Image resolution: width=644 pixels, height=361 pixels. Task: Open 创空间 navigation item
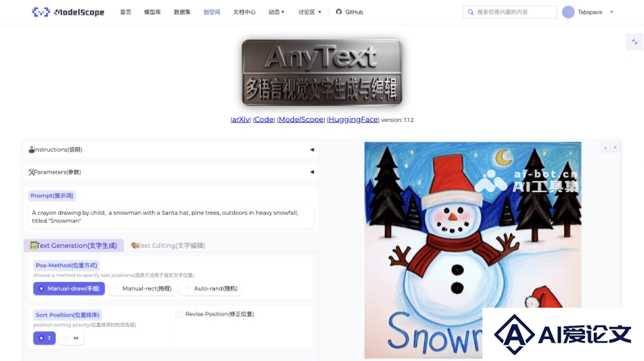pyautogui.click(x=212, y=12)
